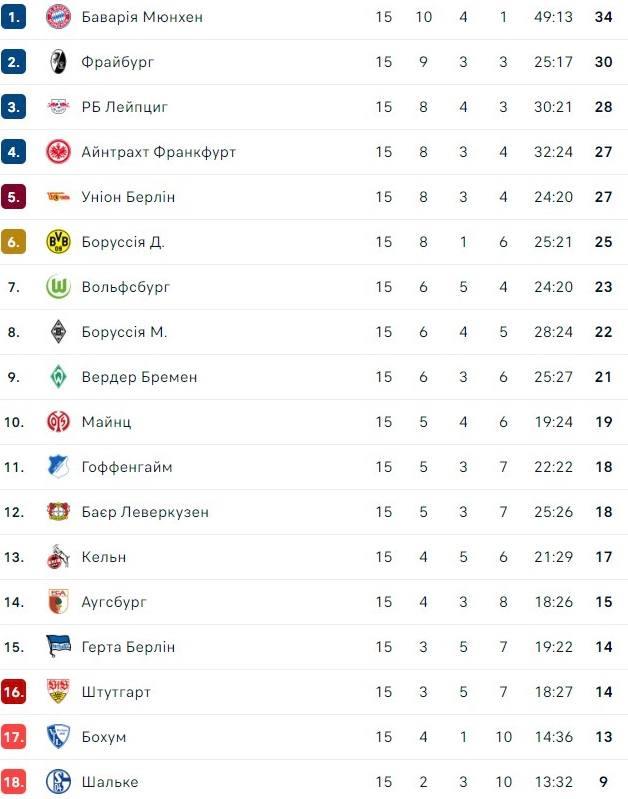Click the Bayer Leverkusen club crest

coord(58,512)
